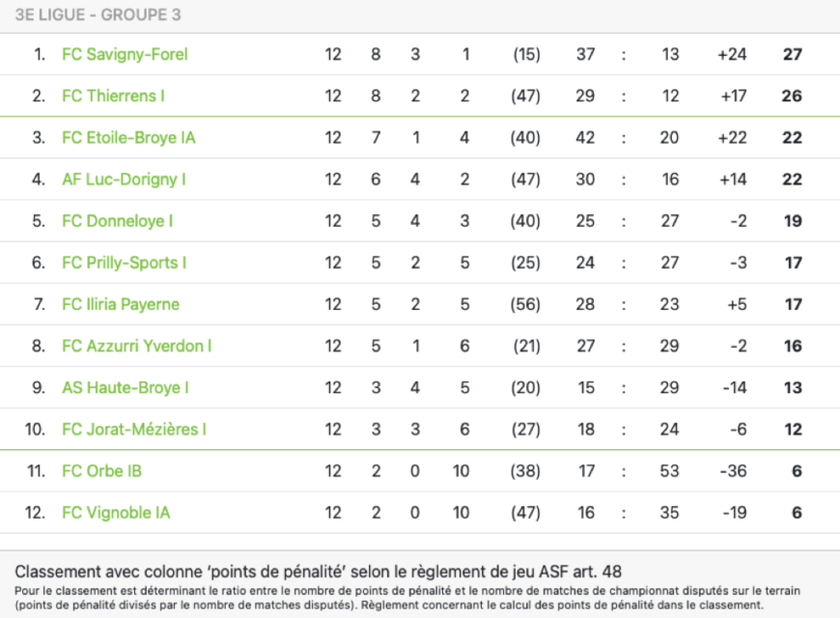Open the FC Jorat-Mézières I team link

click(134, 430)
